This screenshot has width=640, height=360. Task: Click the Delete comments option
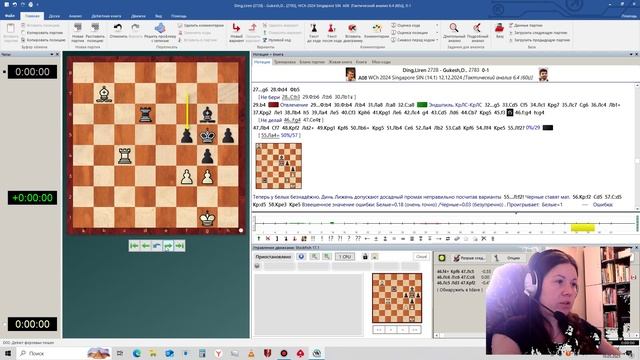click(201, 25)
